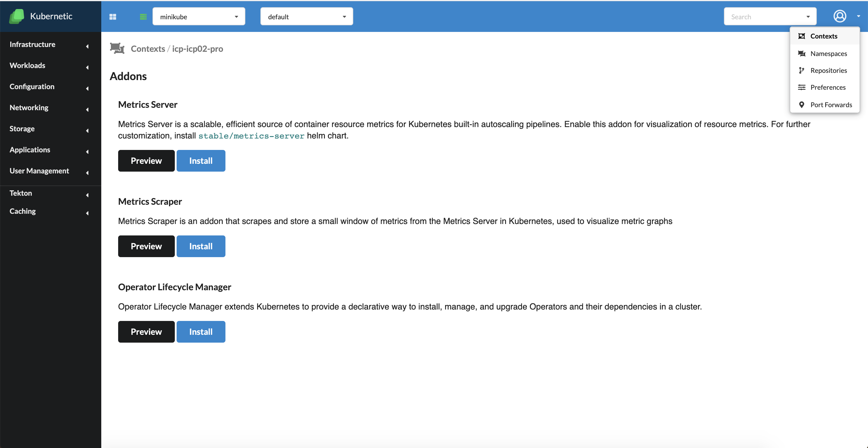Preview the Metrics Scraper addon

point(146,246)
